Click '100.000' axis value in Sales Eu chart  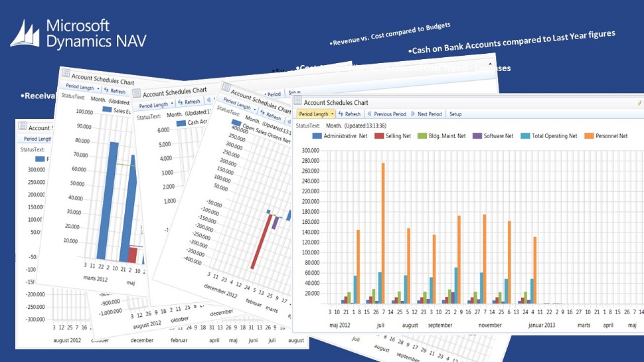(x=84, y=112)
